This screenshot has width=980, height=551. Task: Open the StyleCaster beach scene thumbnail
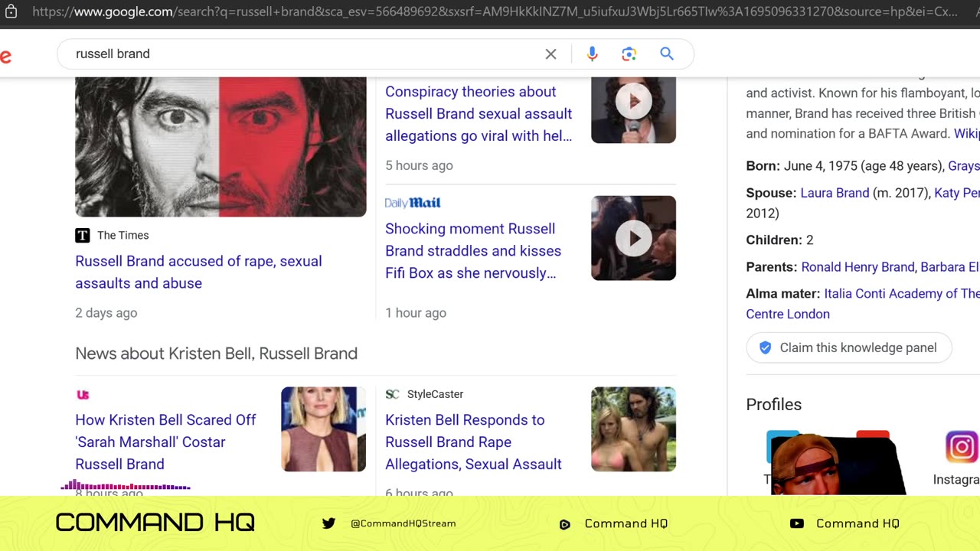point(633,429)
